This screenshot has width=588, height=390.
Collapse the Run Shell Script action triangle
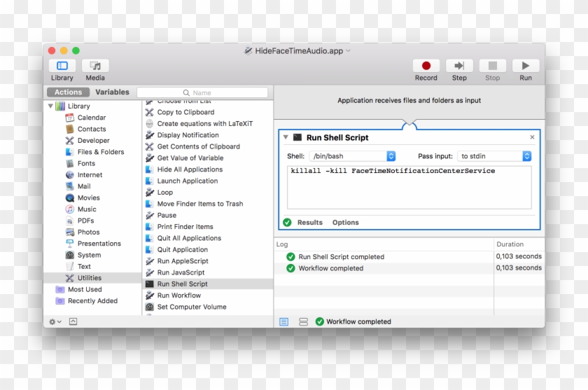click(286, 137)
